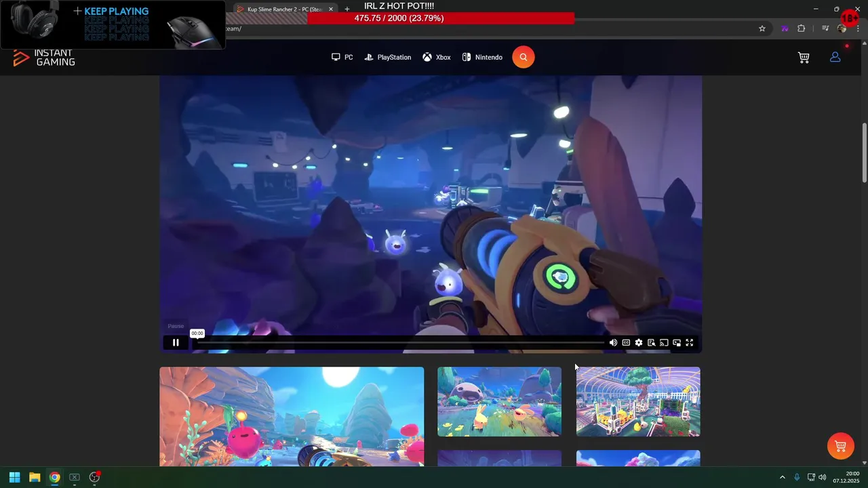Image resolution: width=868 pixels, height=488 pixels.
Task: Open File Explorer from the taskbar
Action: pos(35,477)
